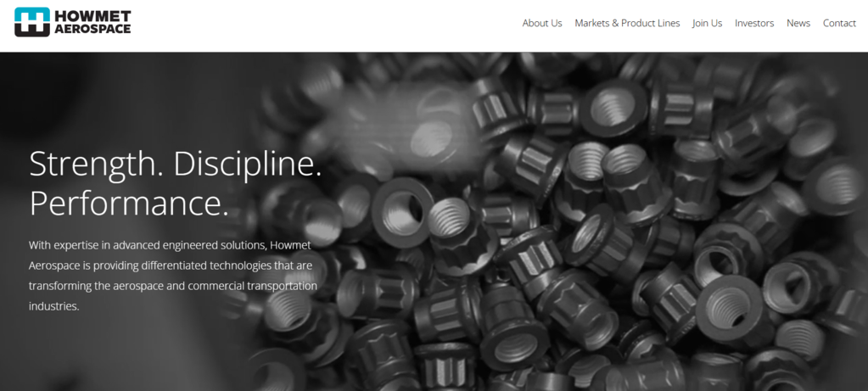Click the paragraph line starting "With expertise"
The image size is (868, 391).
pyautogui.click(x=170, y=245)
